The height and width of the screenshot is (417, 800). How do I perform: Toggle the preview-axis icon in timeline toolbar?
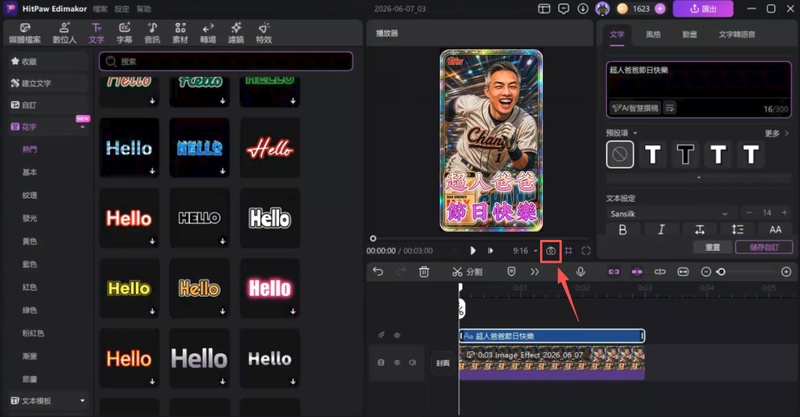point(660,272)
